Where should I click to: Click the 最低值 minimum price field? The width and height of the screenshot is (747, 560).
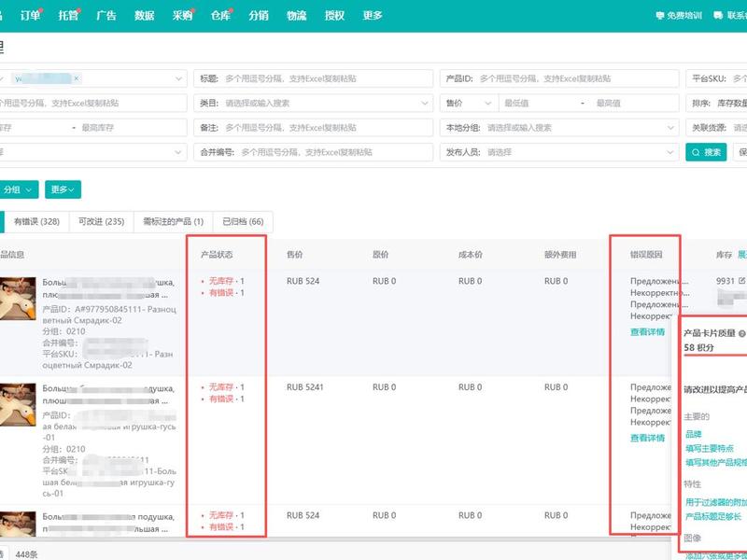pyautogui.click(x=539, y=103)
